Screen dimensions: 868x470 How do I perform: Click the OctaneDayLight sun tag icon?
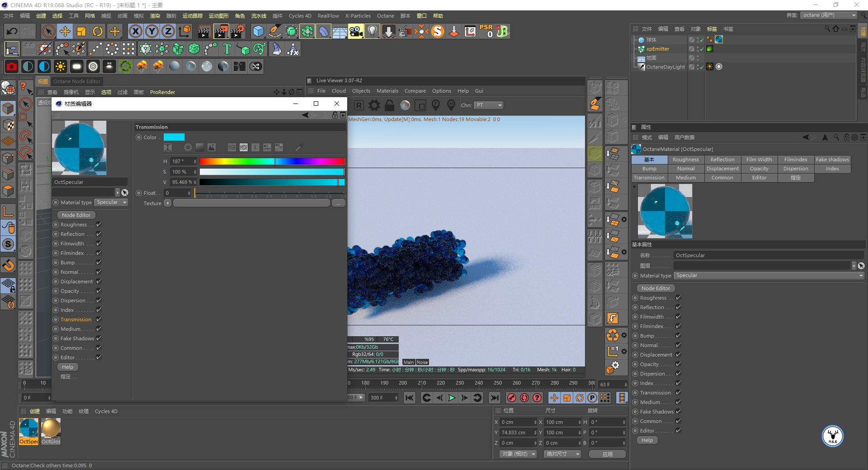coord(710,66)
